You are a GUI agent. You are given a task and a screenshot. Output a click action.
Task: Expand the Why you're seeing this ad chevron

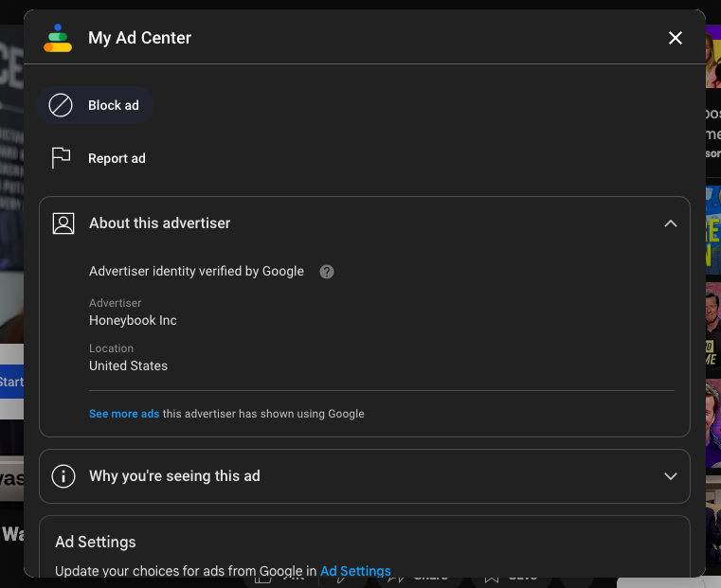point(671,476)
